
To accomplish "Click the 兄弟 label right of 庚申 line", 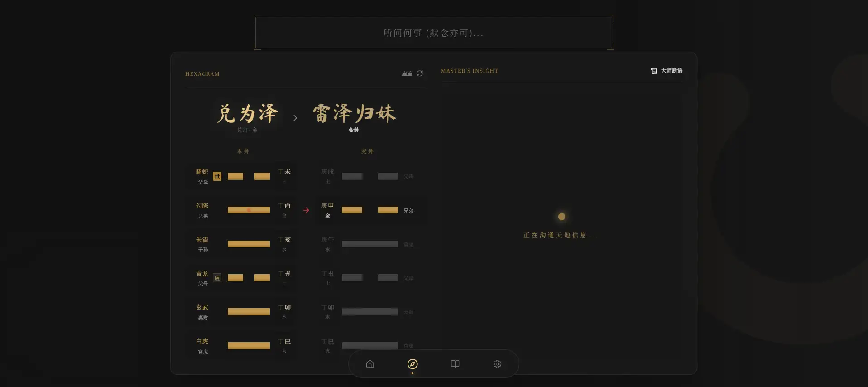I will click(408, 211).
